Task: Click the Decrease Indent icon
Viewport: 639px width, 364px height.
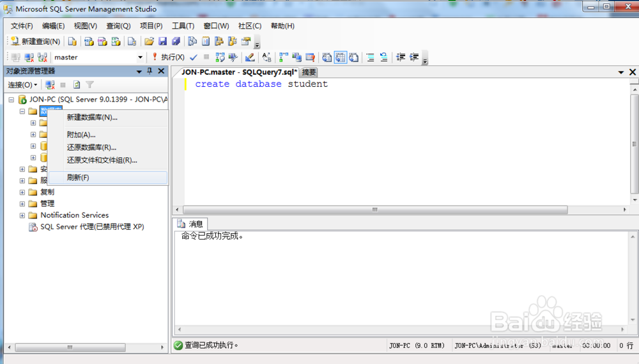Action: [x=401, y=57]
